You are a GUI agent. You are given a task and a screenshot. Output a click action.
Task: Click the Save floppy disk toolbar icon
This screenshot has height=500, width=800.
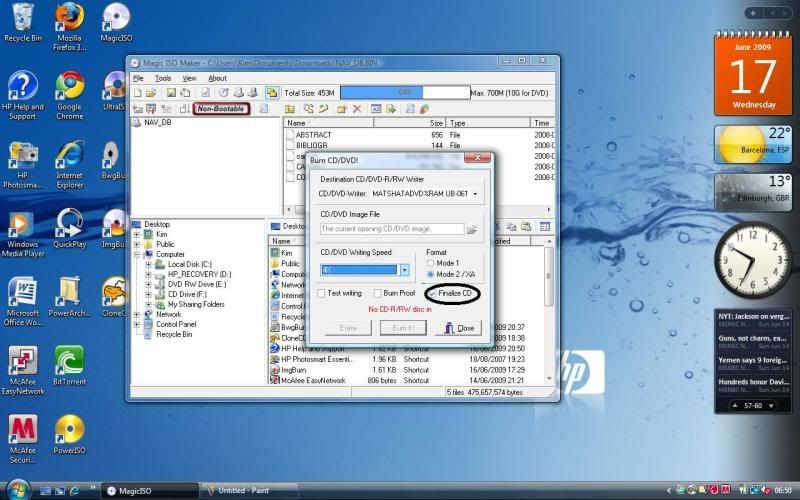coord(171,93)
